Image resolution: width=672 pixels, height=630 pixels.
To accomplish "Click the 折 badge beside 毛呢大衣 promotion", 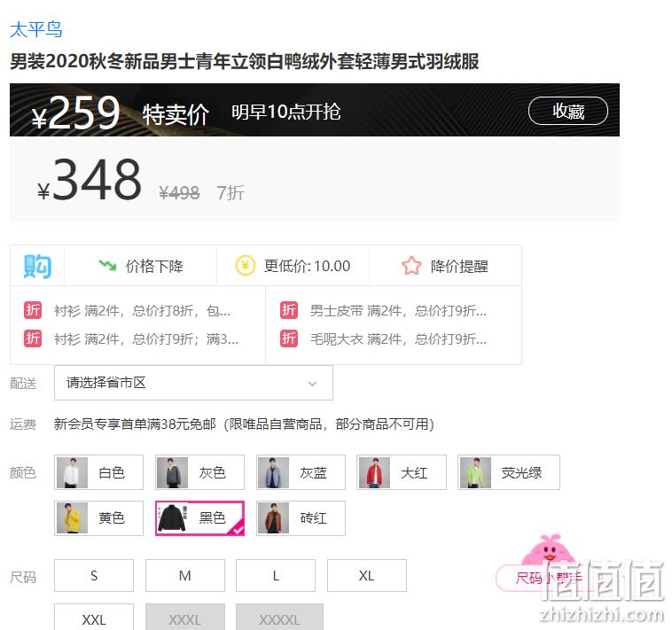I will click(289, 338).
